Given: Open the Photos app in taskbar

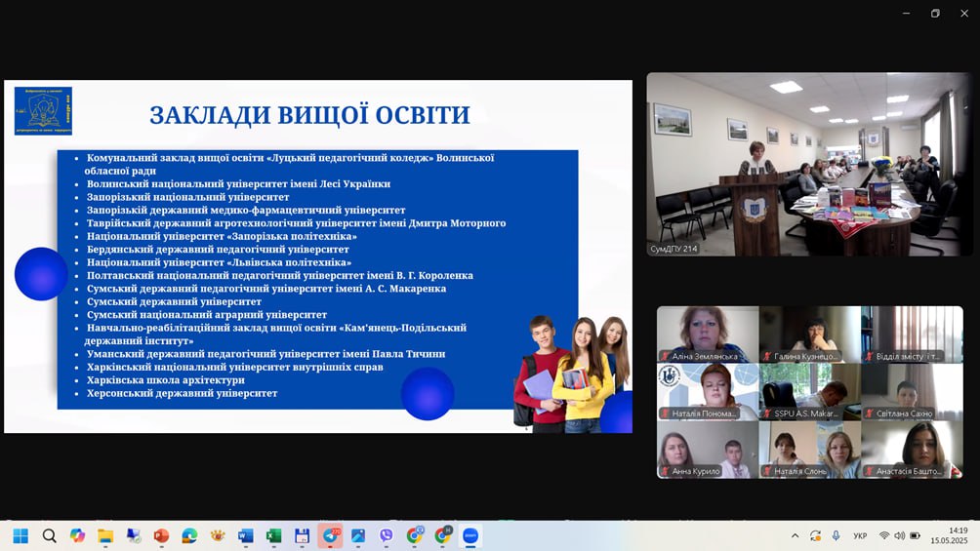Looking at the screenshot, I should pyautogui.click(x=358, y=536).
